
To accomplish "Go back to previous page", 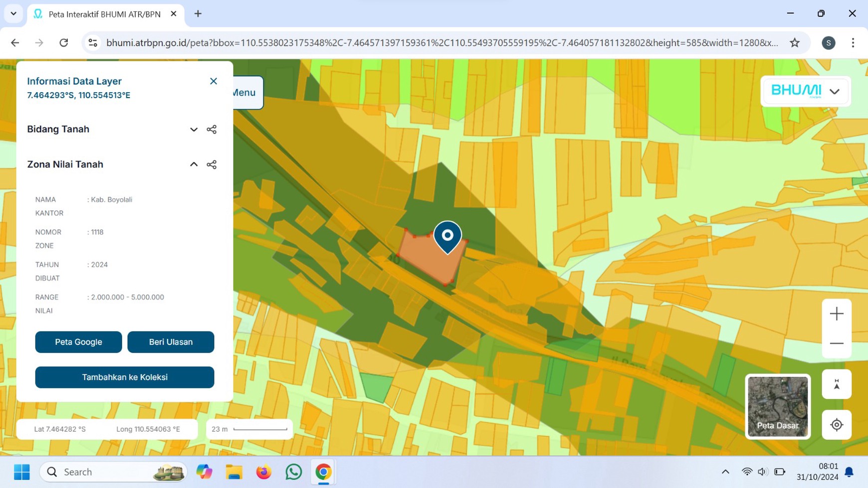I will (15, 43).
